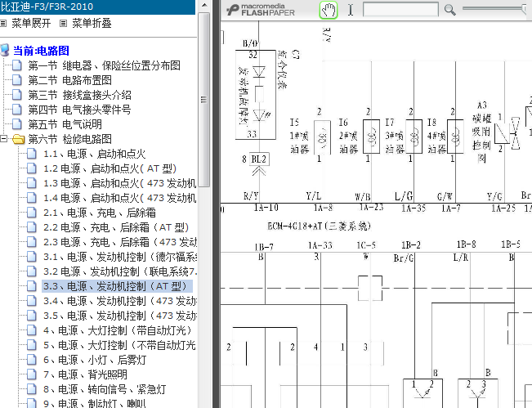Click the icon beside 菜单折叠
Screen dimensions: 532x408
tap(63, 24)
